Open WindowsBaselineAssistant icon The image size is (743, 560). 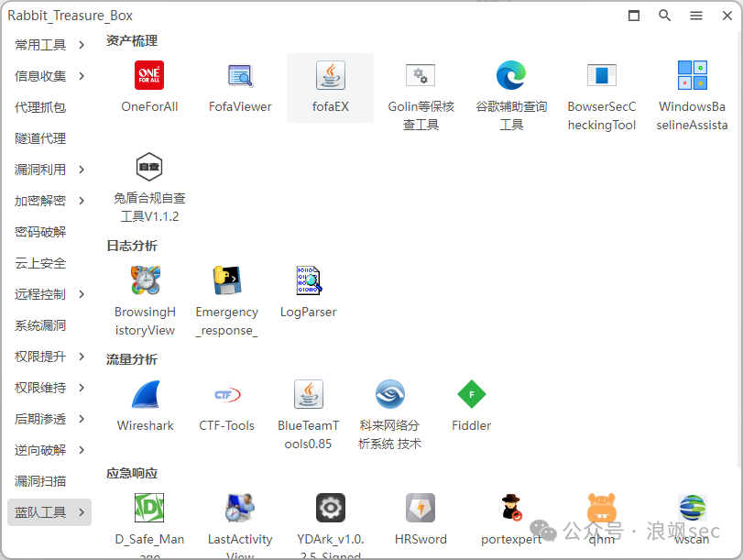pos(693,75)
